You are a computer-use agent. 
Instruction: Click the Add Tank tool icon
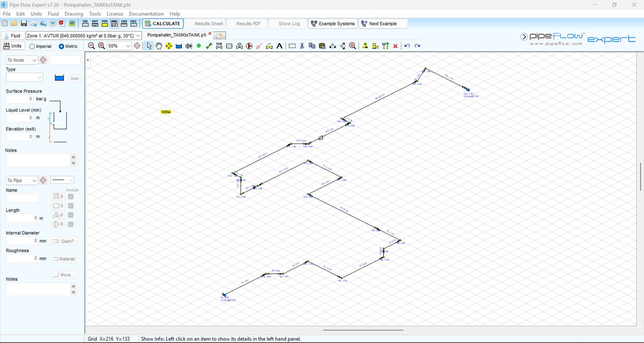pyautogui.click(x=179, y=46)
